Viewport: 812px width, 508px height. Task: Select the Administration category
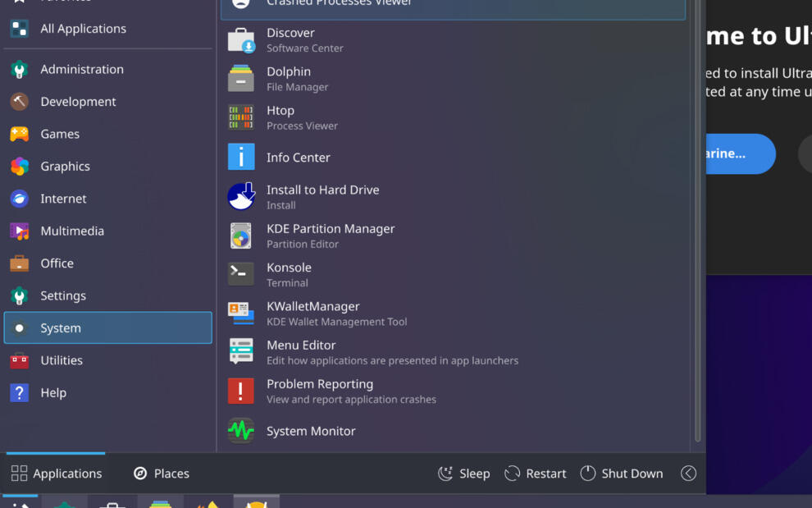107,70
